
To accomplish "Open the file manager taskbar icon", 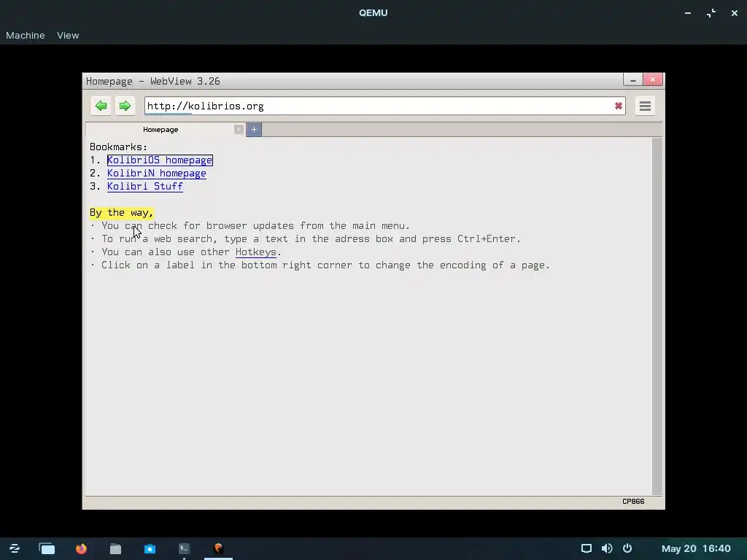I will [115, 548].
